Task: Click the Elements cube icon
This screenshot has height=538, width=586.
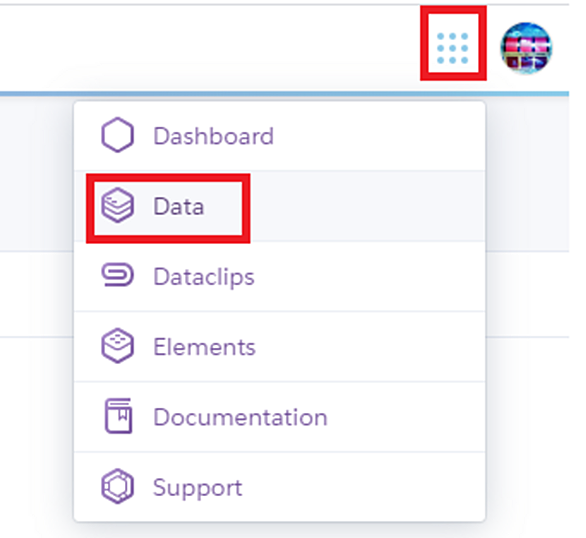Action: point(117,346)
